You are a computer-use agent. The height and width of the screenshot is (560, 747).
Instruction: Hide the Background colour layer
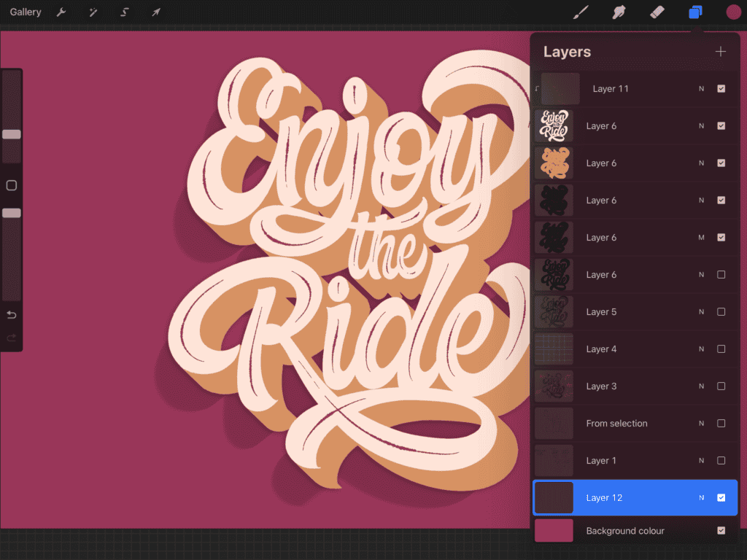721,531
